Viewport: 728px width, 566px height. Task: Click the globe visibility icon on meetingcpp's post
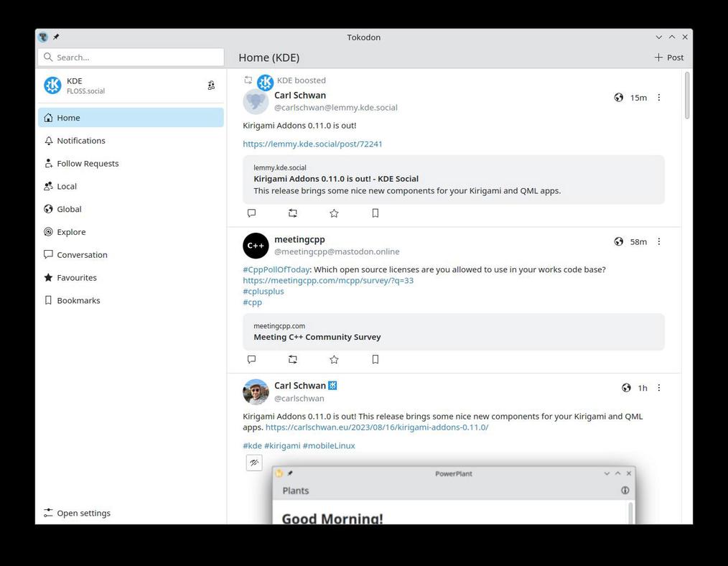coord(618,242)
